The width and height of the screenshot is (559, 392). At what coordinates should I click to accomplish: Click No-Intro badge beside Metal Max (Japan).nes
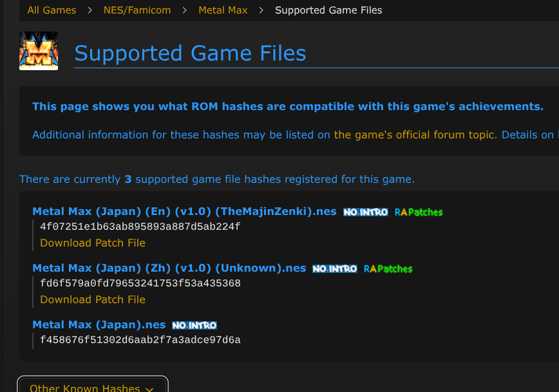click(x=194, y=325)
